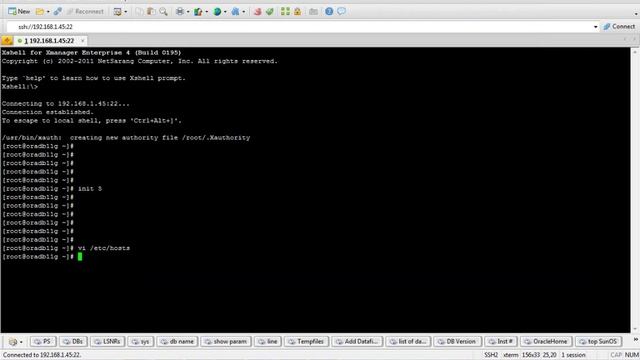
Task: Open the blue Help icon
Action: [329, 11]
